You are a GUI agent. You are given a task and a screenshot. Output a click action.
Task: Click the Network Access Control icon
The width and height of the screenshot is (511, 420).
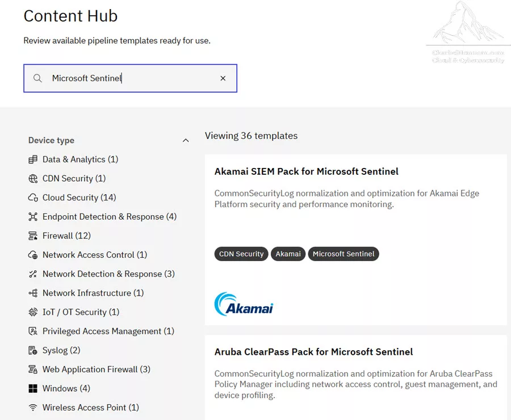click(33, 255)
